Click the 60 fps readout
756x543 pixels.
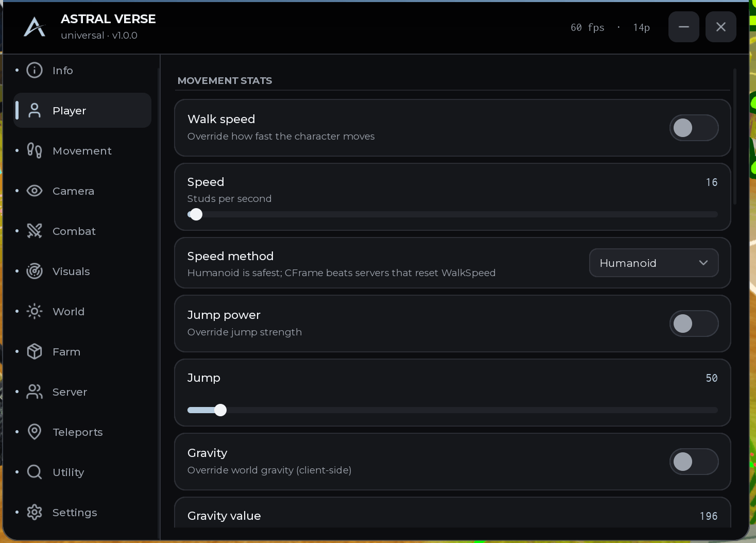coord(588,27)
